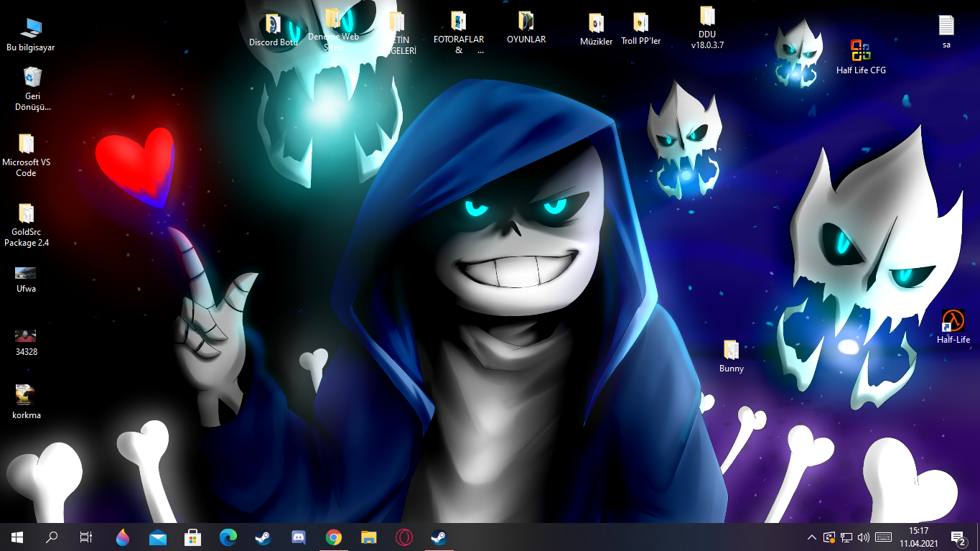Open File Explorer from taskbar
980x551 pixels.
[x=368, y=537]
